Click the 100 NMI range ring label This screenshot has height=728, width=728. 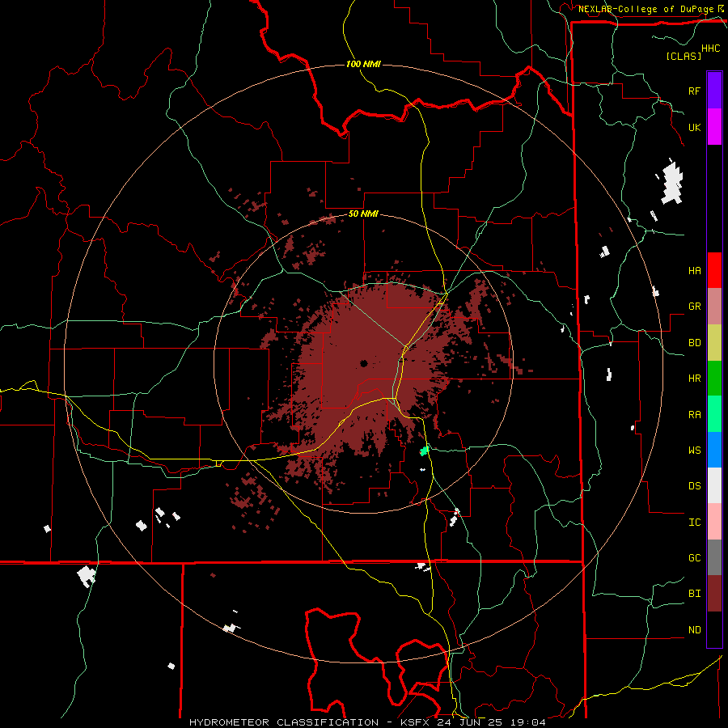[x=363, y=64]
